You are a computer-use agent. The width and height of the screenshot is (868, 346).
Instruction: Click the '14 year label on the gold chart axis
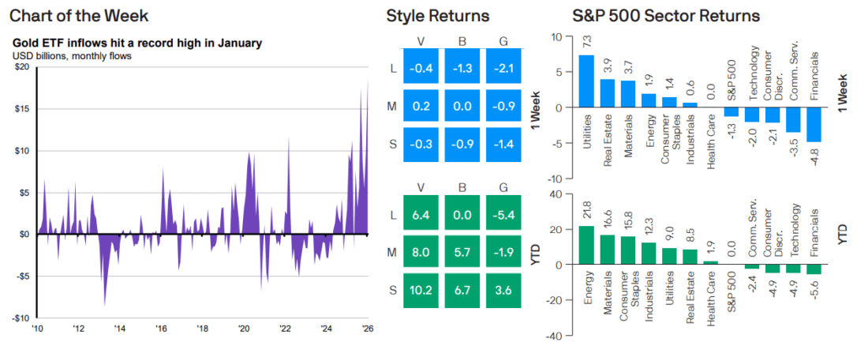(119, 327)
